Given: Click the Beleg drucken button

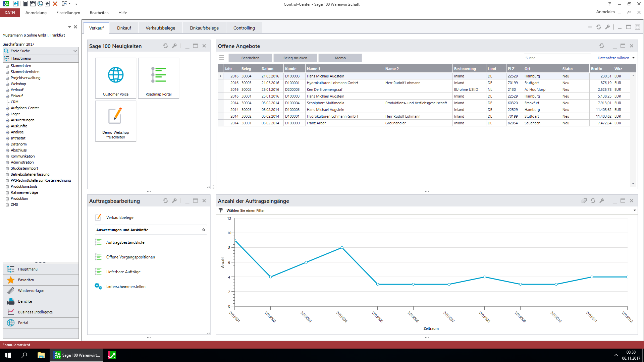Looking at the screenshot, I should click(x=295, y=58).
